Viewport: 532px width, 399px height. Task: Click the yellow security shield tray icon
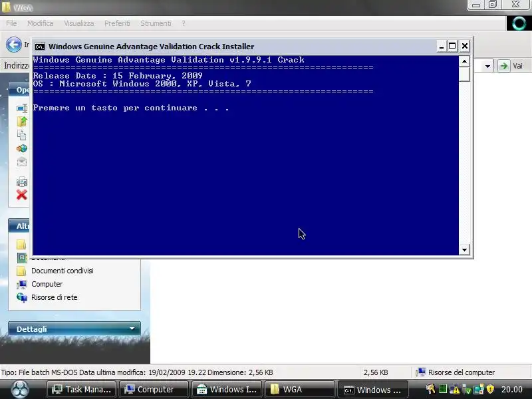pyautogui.click(x=490, y=389)
